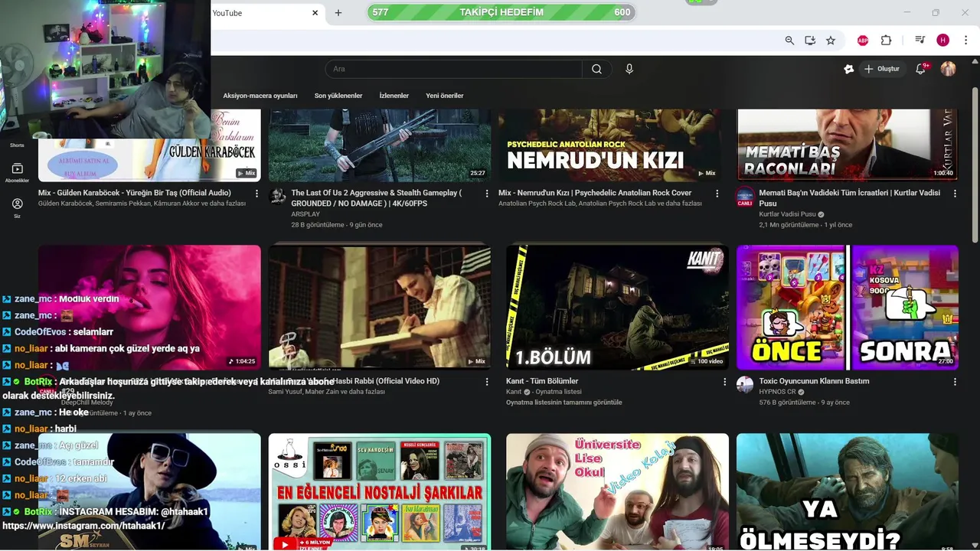Click the Oluştur create button
Screen dimensions: 980x551
pyautogui.click(x=882, y=69)
